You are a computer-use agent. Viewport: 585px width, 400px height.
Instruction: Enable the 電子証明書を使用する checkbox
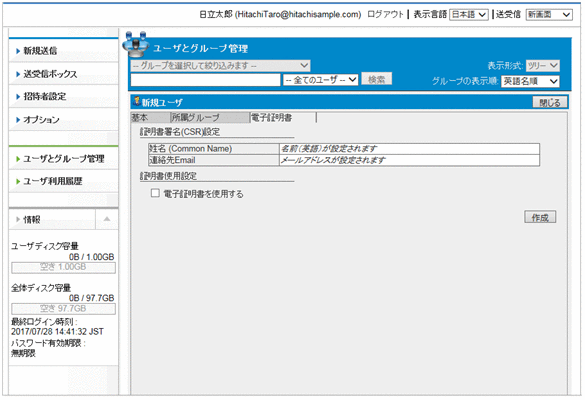155,193
